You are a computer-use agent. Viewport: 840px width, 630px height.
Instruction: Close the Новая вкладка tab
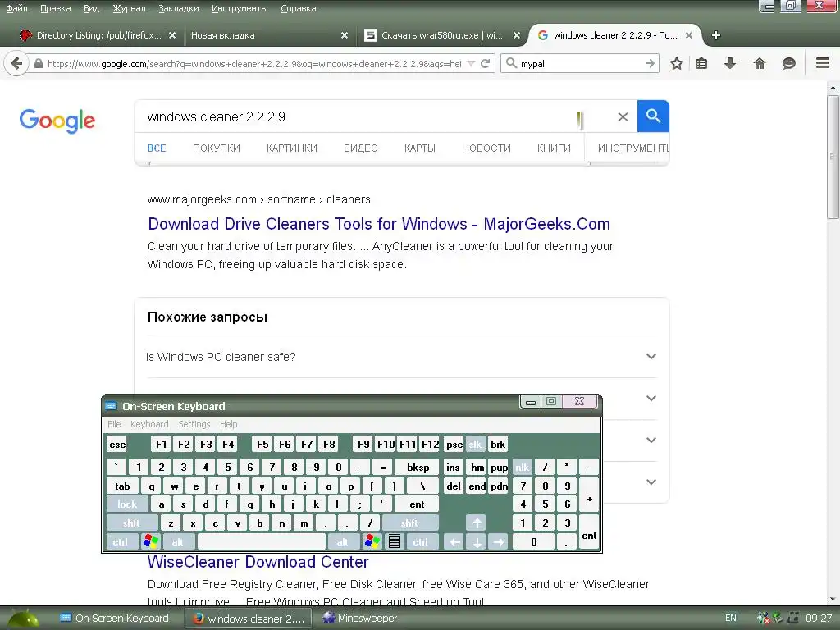[345, 35]
